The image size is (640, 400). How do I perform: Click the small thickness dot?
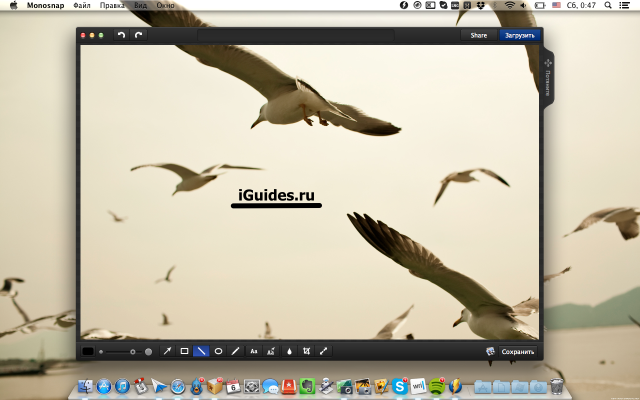click(101, 351)
